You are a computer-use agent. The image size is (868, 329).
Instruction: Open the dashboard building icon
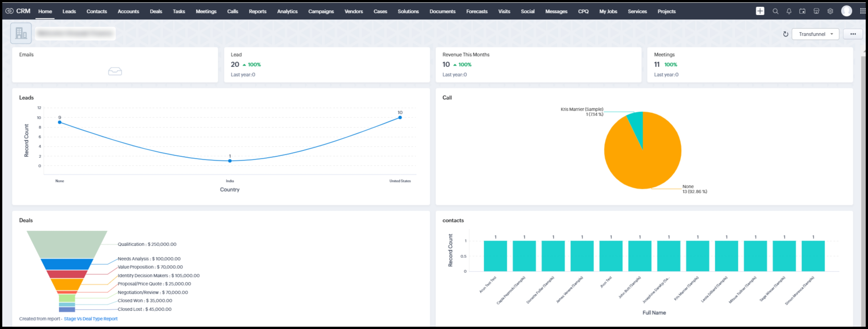pos(21,33)
